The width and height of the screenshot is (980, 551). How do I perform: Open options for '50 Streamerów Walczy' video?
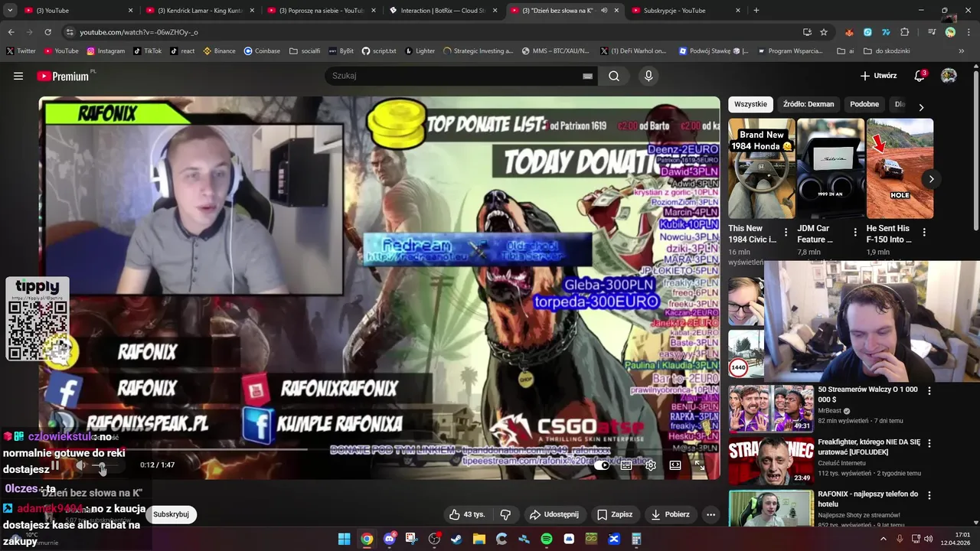929,390
